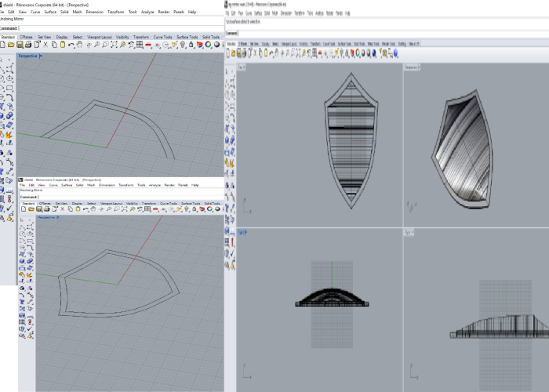Click Undo arrow in top-left Rhino window
Image resolution: width=549 pixels, height=392 pixels.
[x=71, y=45]
